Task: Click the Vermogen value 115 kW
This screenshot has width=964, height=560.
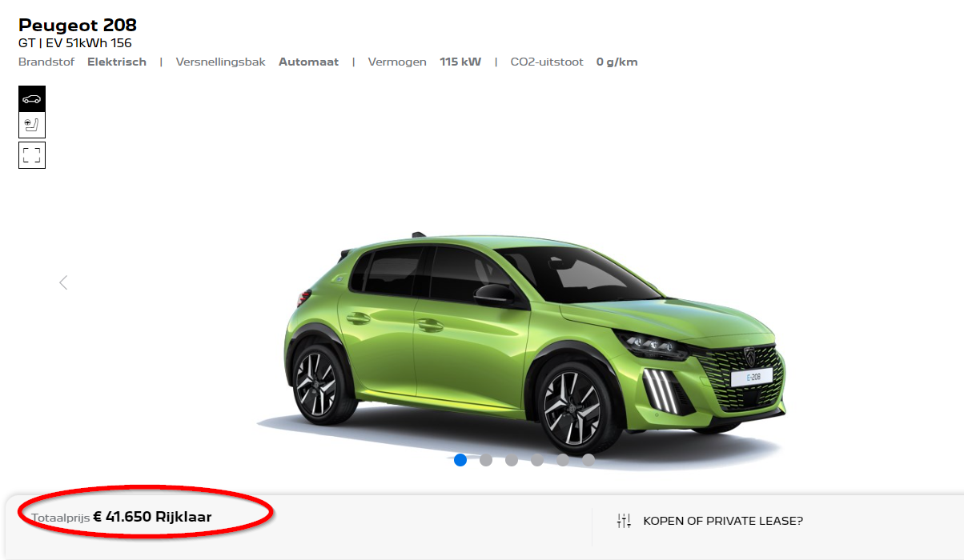Action: 460,62
